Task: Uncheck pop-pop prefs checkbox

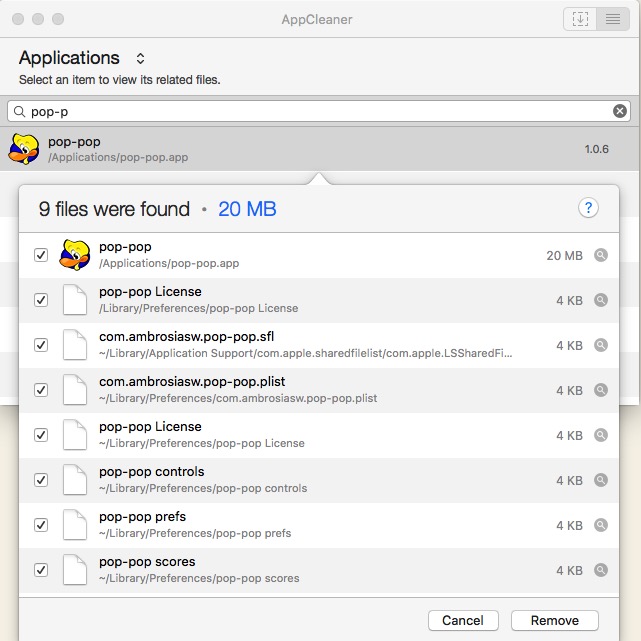Action: (x=41, y=525)
